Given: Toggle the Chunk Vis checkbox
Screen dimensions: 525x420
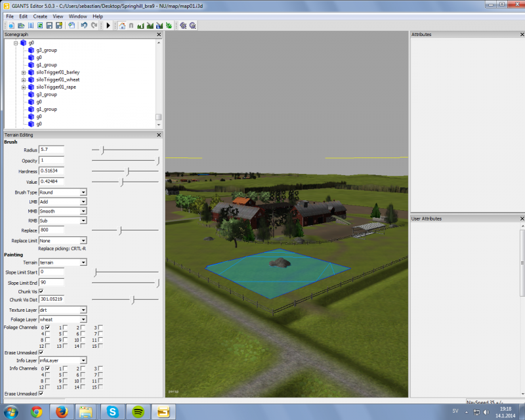Looking at the screenshot, I should click(41, 291).
